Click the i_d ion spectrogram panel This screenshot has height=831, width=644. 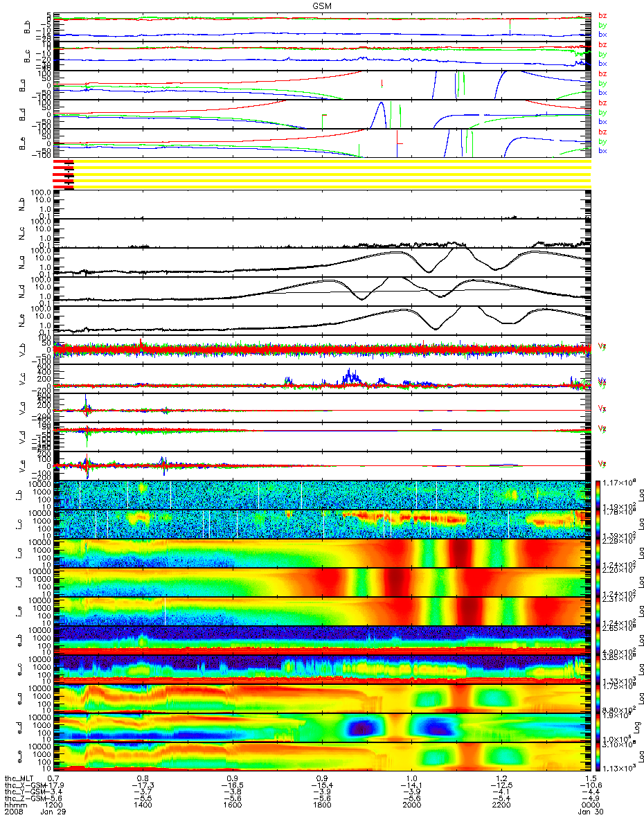click(322, 582)
